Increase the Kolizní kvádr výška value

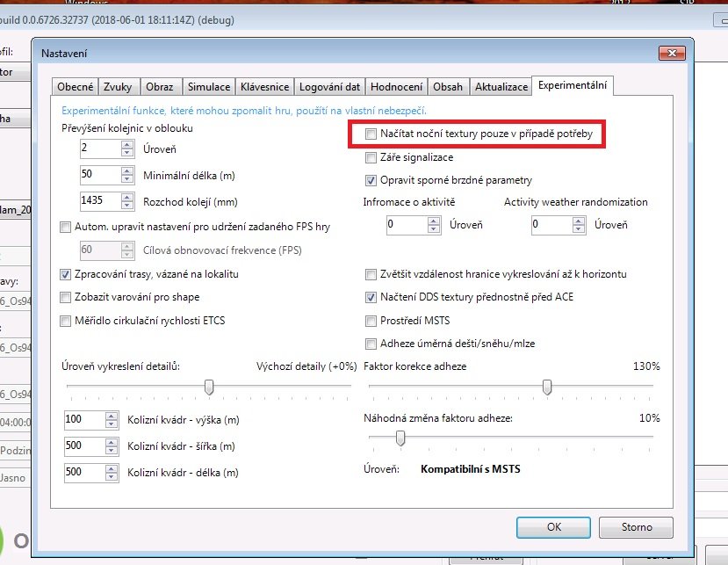point(110,415)
